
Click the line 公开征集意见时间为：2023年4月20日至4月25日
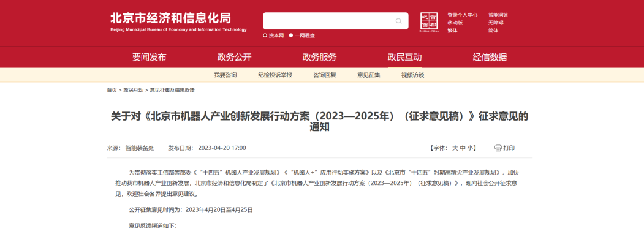pyautogui.click(x=191, y=209)
